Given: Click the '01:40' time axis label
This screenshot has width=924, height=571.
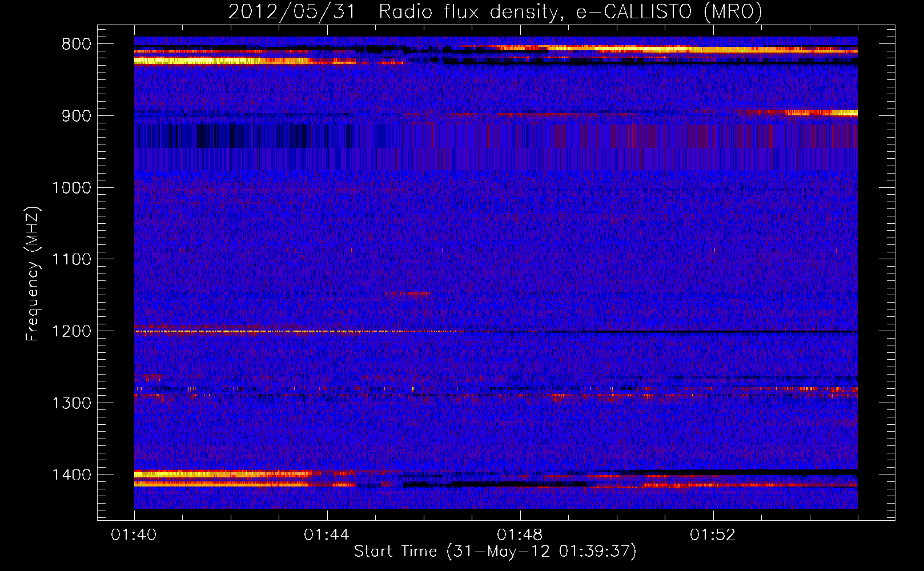Looking at the screenshot, I should click(x=134, y=535).
